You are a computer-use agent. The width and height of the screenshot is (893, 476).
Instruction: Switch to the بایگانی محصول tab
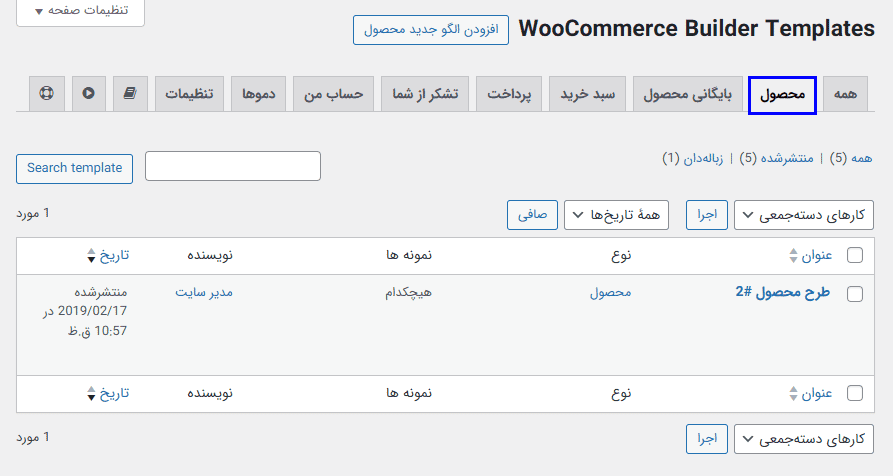click(687, 93)
